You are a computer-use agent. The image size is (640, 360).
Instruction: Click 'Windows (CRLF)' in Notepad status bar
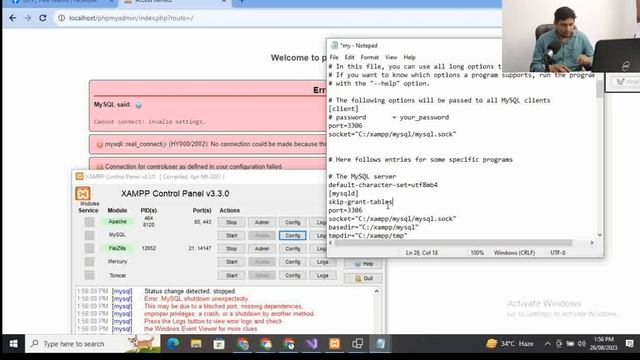(x=514, y=253)
